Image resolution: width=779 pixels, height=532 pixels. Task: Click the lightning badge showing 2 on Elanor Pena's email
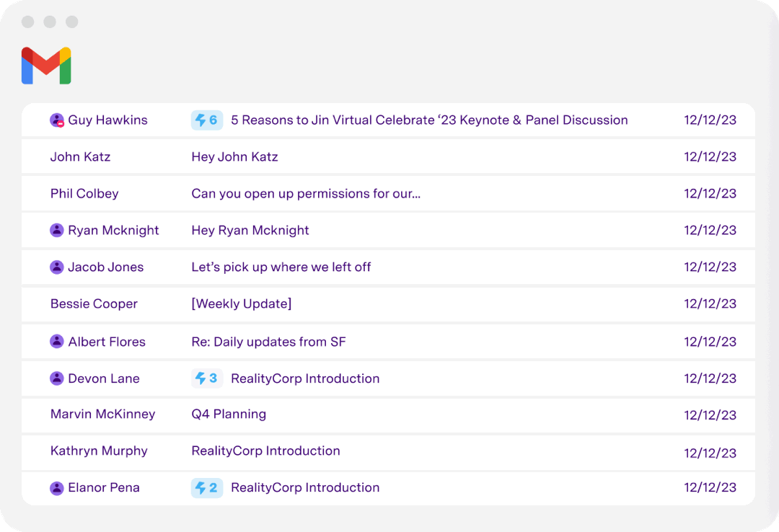pos(207,487)
